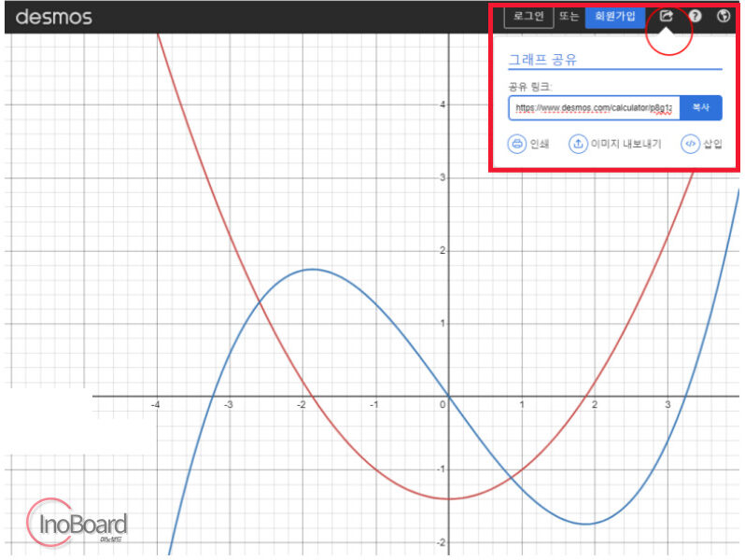Click x-axis label -4
This screenshot has width=745, height=560.
155,405
